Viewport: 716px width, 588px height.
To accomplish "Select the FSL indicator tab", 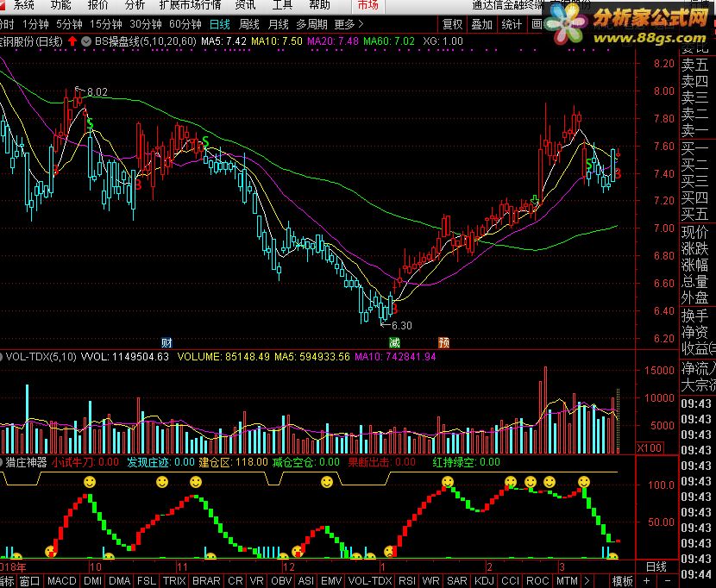I will tap(147, 581).
